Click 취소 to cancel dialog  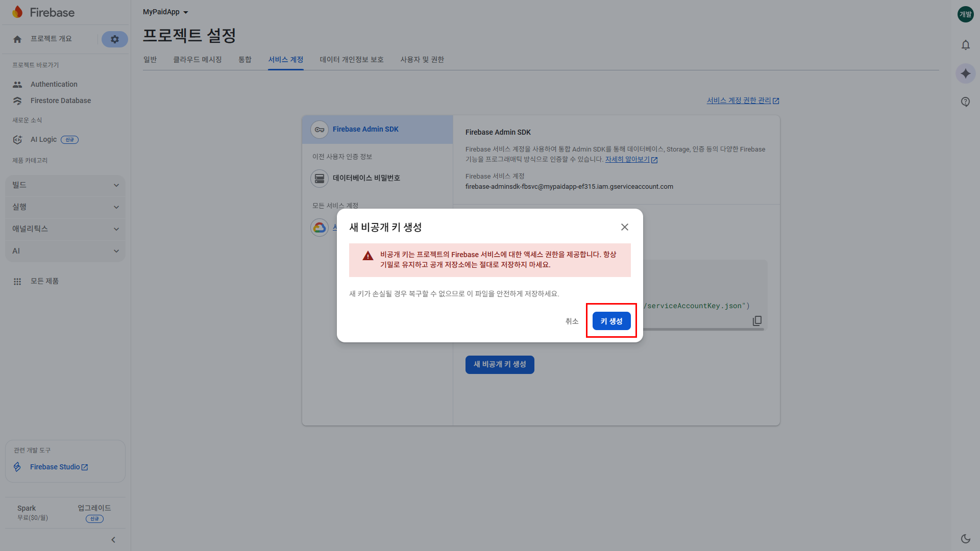pyautogui.click(x=572, y=321)
